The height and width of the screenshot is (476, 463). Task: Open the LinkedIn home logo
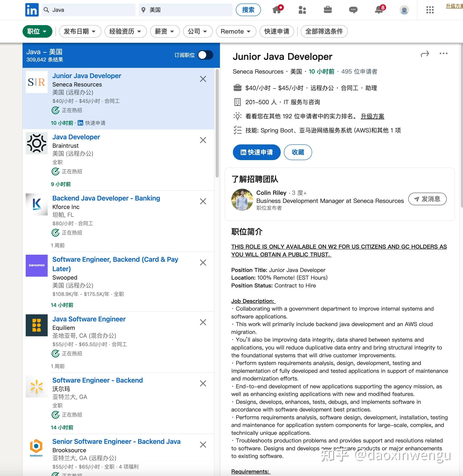32,10
